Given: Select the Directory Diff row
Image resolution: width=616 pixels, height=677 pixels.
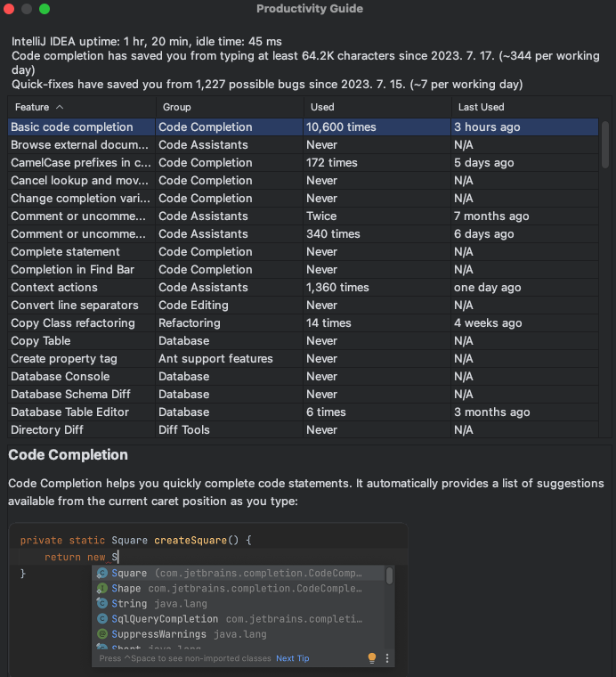Looking at the screenshot, I should (x=303, y=429).
